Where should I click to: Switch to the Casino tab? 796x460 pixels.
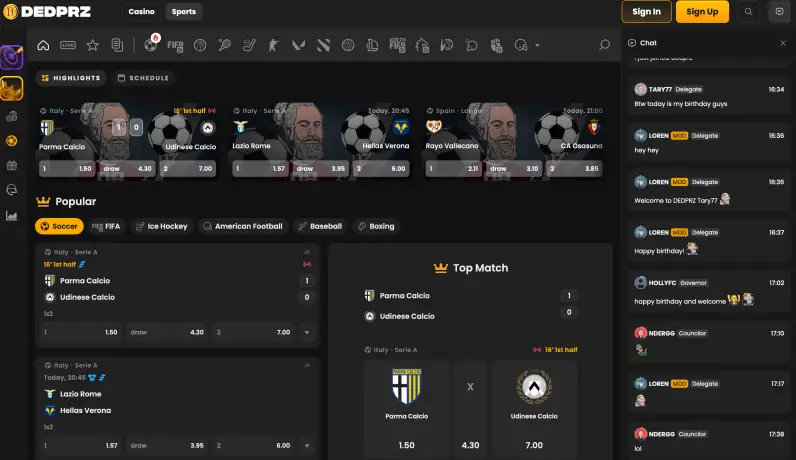point(141,12)
